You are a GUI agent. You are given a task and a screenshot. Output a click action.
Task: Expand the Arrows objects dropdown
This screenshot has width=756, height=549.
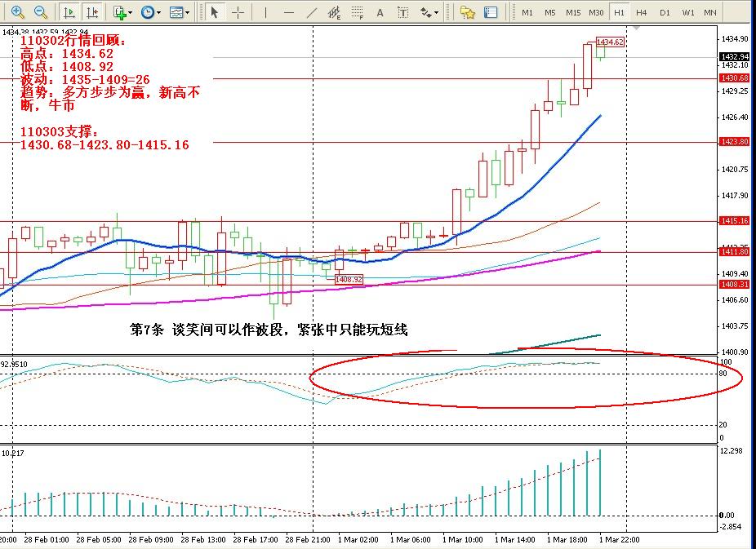(x=429, y=12)
